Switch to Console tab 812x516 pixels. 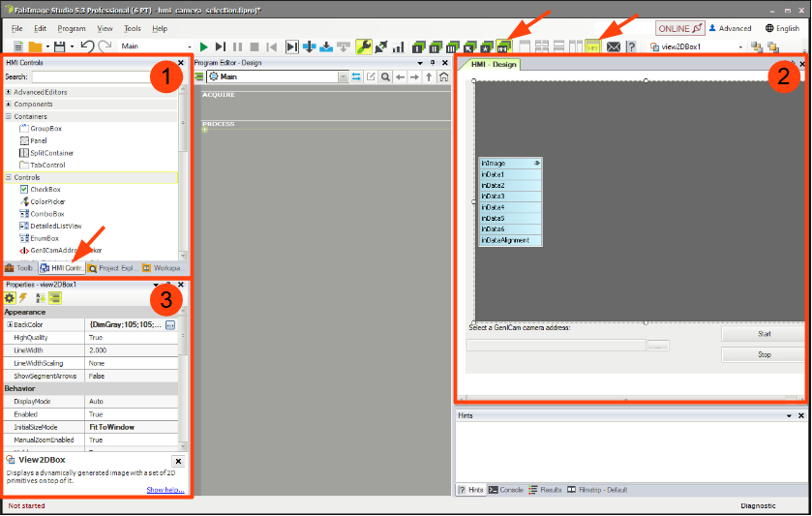click(506, 490)
